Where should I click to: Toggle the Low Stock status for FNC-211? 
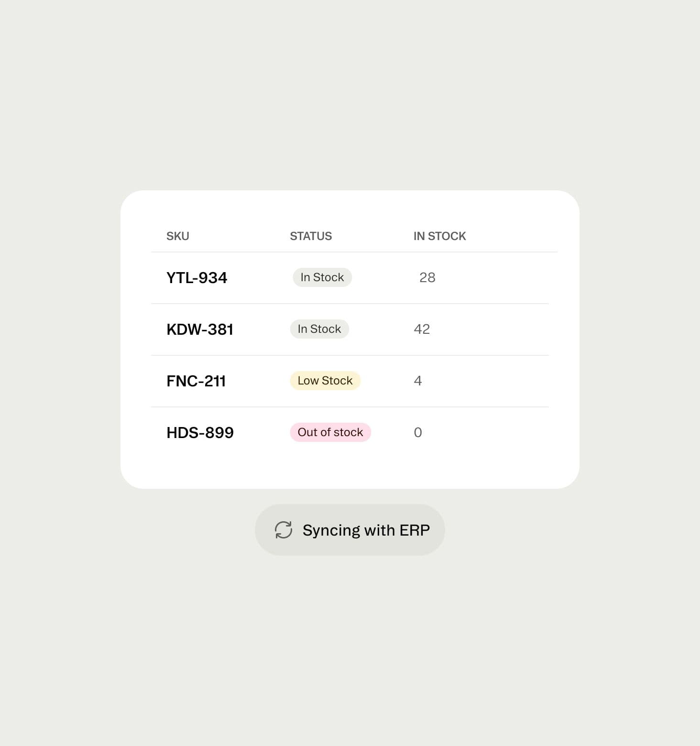(x=325, y=380)
